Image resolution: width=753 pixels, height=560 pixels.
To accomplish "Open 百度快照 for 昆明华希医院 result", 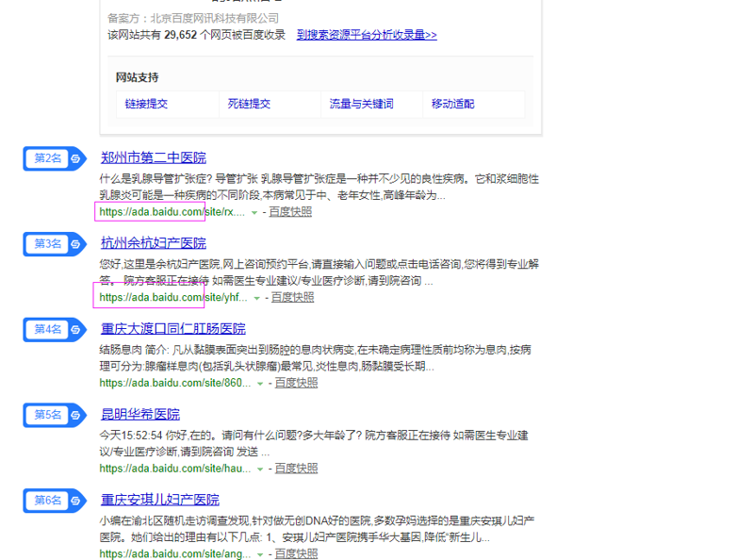I will pyautogui.click(x=296, y=469).
